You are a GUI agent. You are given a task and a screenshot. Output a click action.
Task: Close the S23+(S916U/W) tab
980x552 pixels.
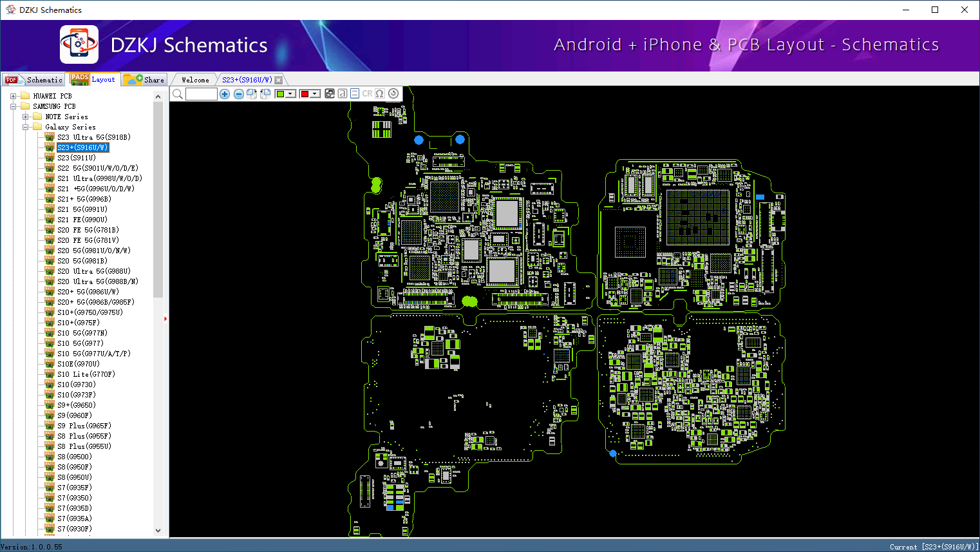(x=278, y=80)
